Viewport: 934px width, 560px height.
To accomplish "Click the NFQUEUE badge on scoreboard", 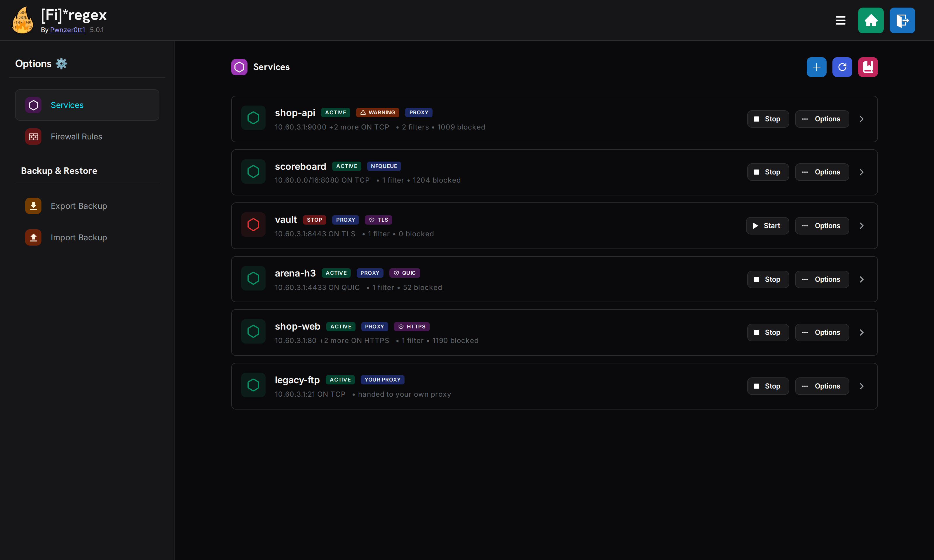I will point(384,166).
